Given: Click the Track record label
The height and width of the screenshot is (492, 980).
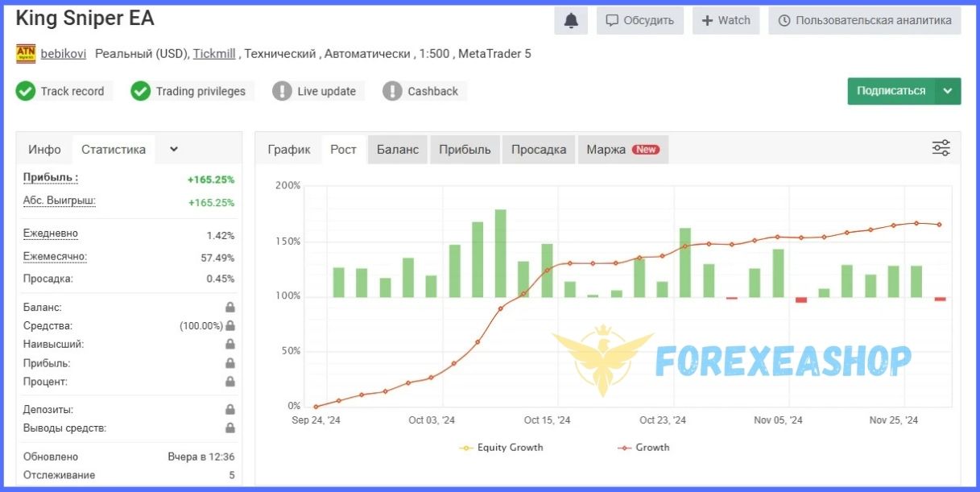Looking at the screenshot, I should 72,92.
